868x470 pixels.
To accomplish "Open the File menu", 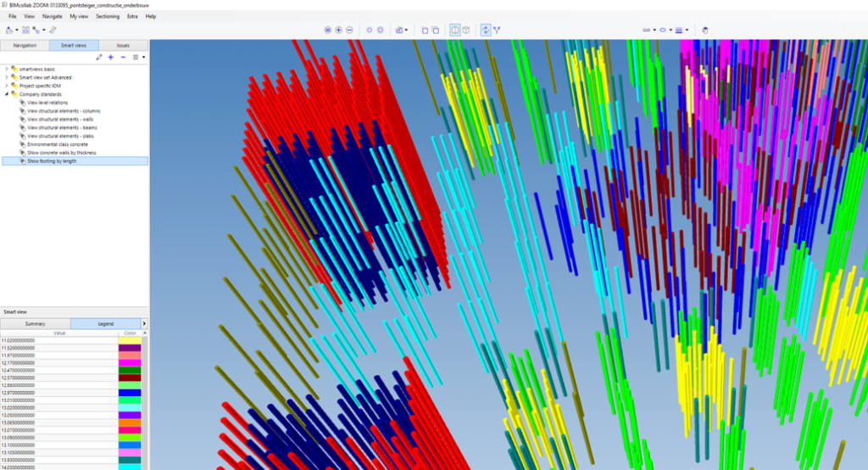I will coord(12,16).
